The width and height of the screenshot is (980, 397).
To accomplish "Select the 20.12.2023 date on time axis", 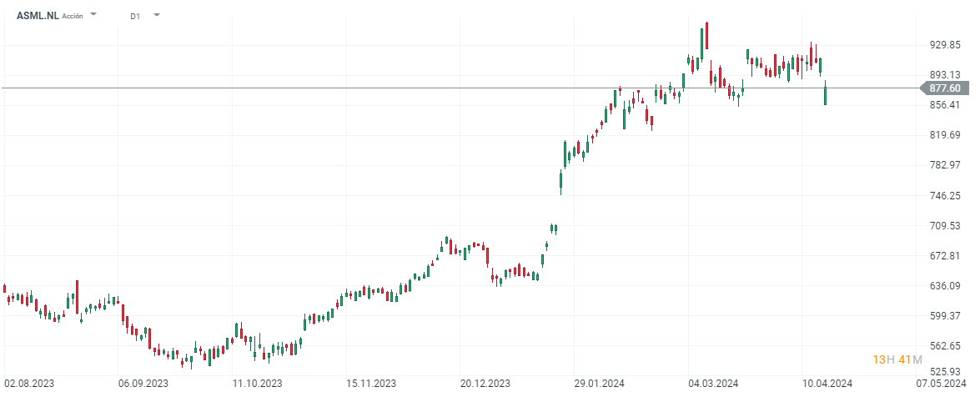I will coord(485,384).
